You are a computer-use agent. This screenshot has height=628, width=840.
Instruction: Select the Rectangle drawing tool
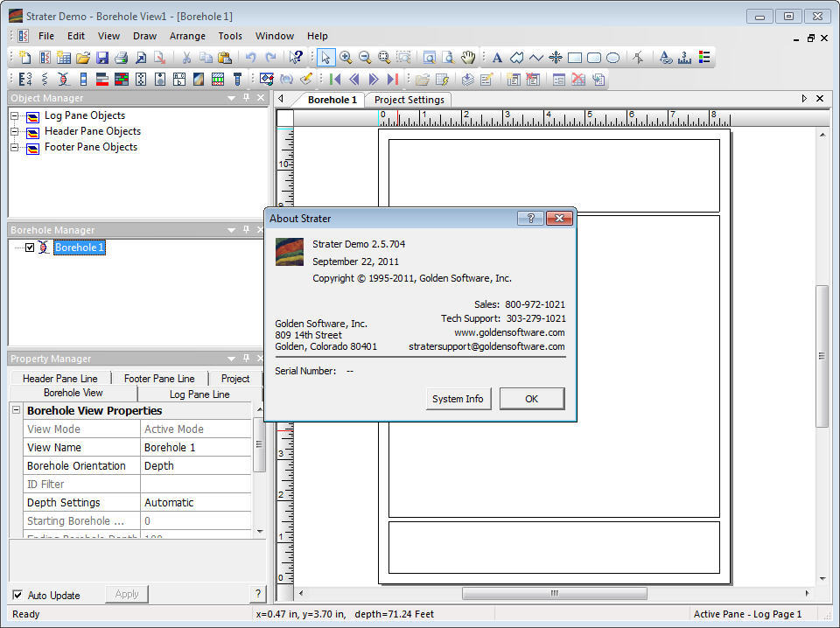pos(574,58)
